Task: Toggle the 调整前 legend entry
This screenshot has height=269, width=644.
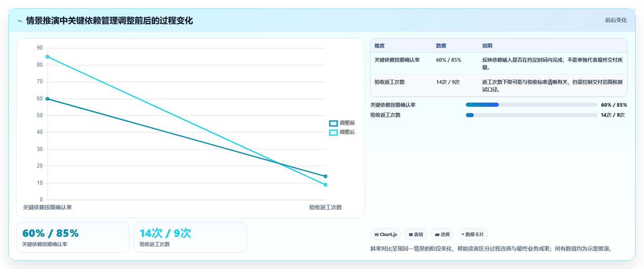Action: coord(342,123)
